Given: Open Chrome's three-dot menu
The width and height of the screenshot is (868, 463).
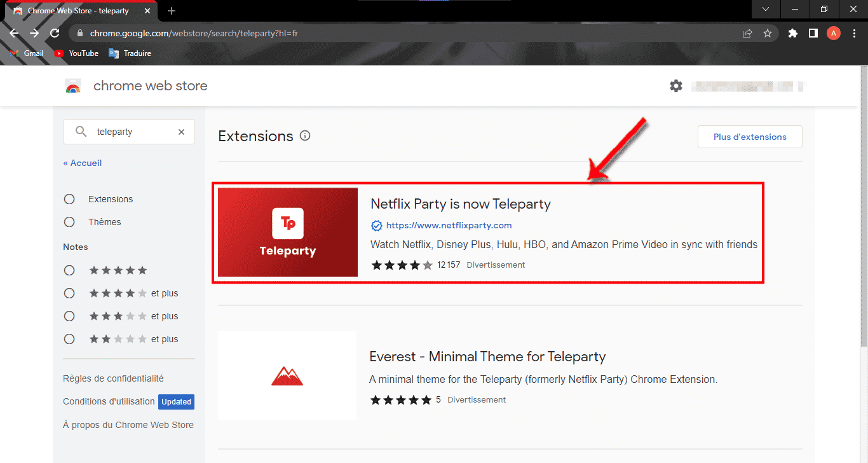Looking at the screenshot, I should click(x=854, y=33).
